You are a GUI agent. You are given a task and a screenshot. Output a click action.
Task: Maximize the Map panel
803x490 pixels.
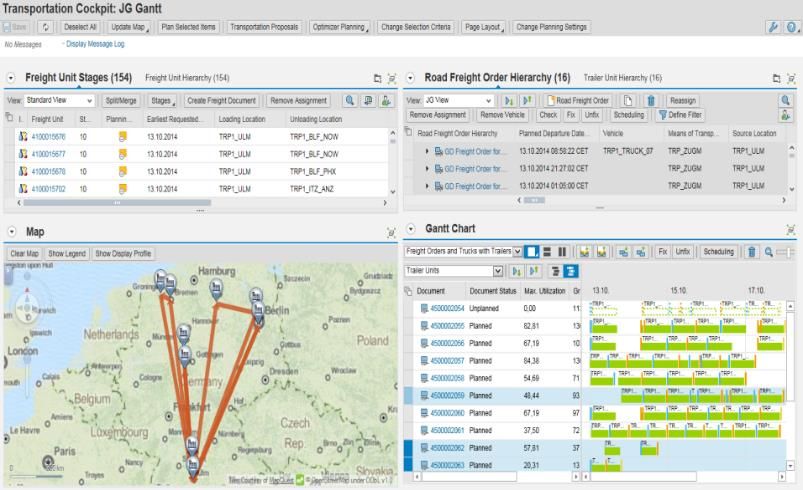pos(391,233)
